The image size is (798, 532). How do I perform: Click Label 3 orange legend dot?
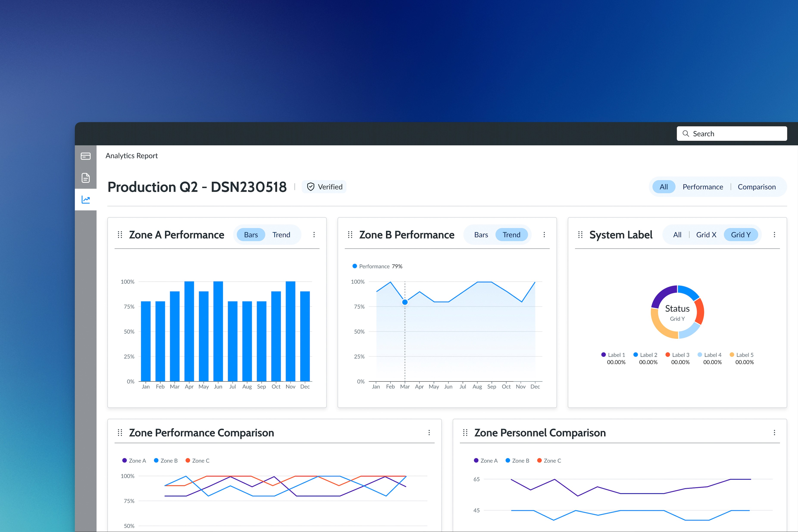click(667, 355)
